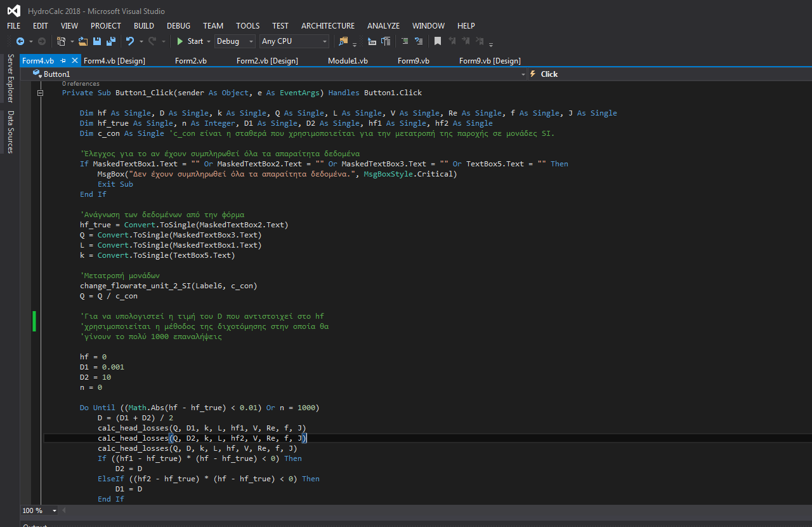The height and width of the screenshot is (527, 812).
Task: Open the Server Explorer side panel
Action: [x=10, y=78]
